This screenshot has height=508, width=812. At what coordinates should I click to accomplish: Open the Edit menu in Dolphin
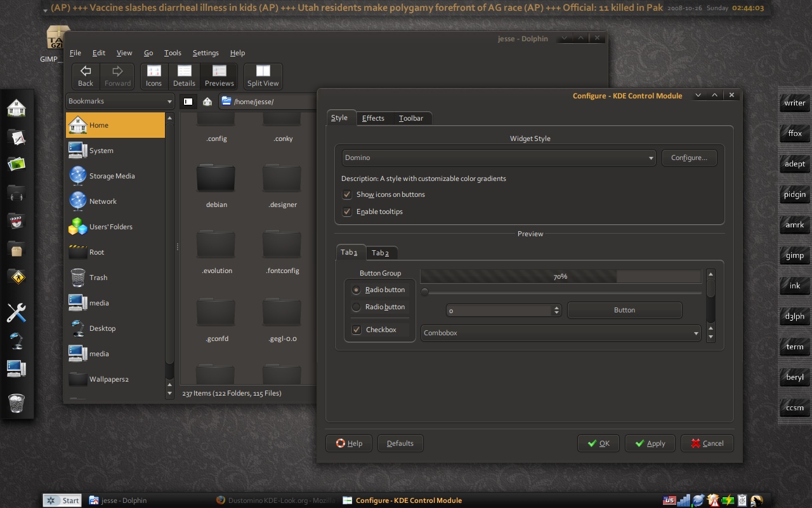[x=99, y=53]
